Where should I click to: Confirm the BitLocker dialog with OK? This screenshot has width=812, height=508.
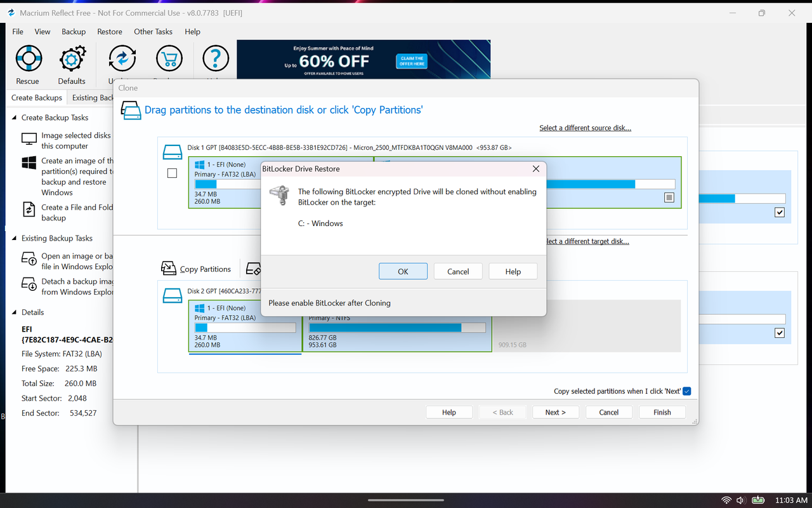pyautogui.click(x=403, y=271)
